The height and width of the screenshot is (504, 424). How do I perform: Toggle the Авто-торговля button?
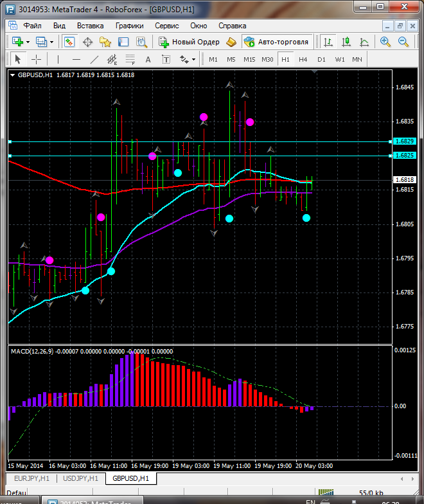click(276, 42)
